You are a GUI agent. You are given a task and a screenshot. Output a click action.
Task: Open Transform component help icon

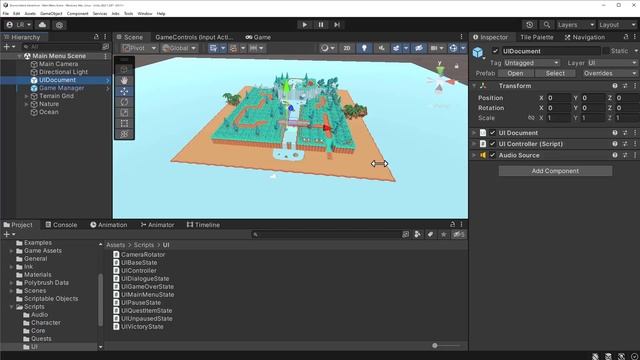coord(615,86)
